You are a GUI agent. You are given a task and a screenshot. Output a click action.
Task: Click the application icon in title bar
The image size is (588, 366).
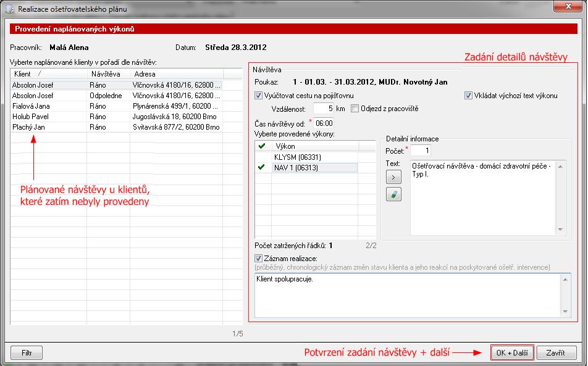pyautogui.click(x=10, y=9)
